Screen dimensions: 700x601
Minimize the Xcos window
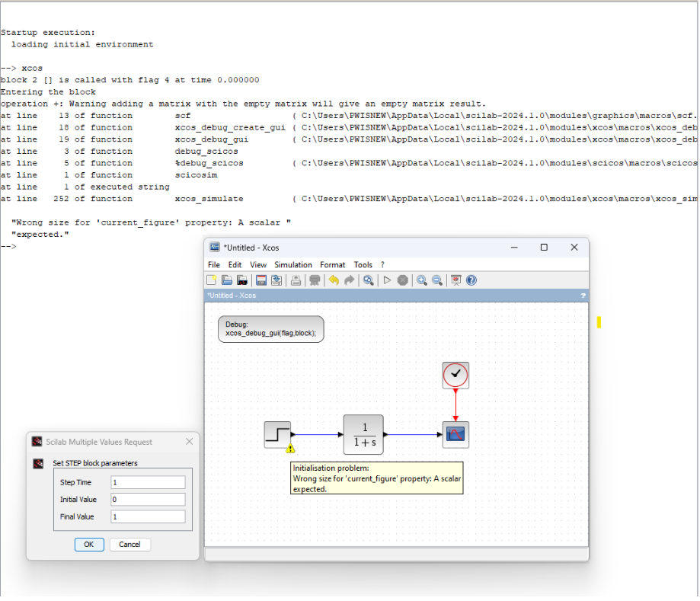[514, 248]
